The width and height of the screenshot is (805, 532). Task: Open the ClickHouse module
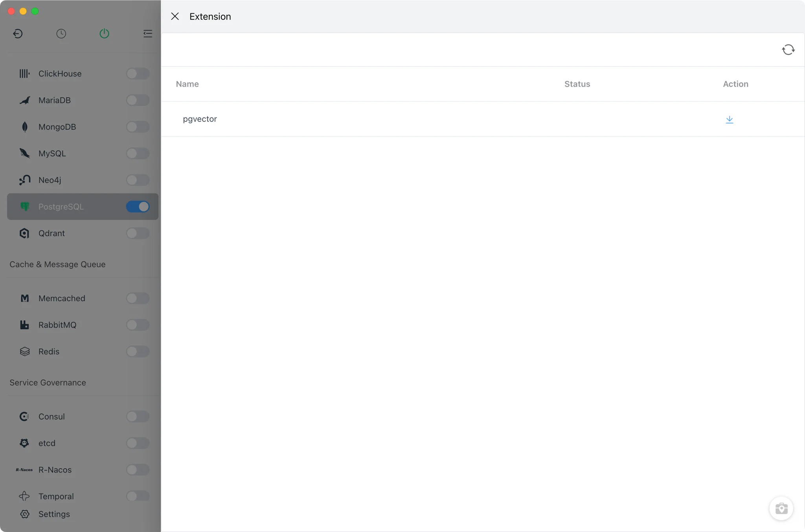click(x=83, y=73)
